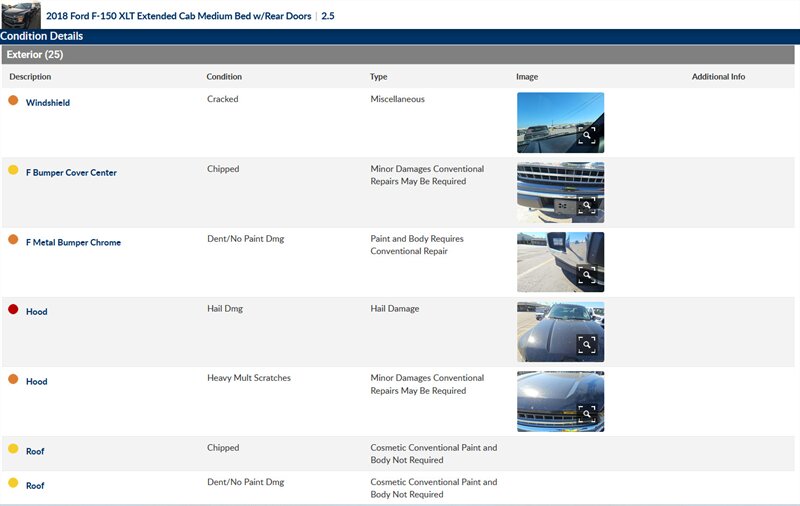Expand the Heavy Mult Scratches hood photo

587,414
